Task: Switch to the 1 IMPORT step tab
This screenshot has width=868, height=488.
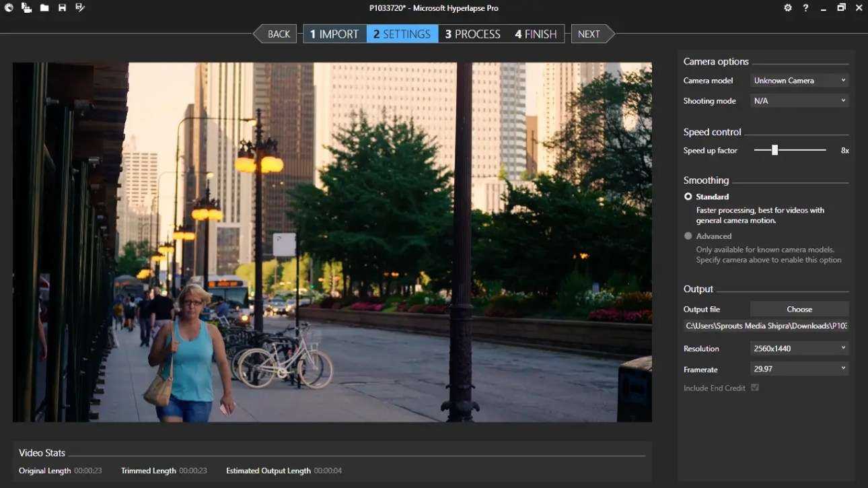Action: click(334, 34)
